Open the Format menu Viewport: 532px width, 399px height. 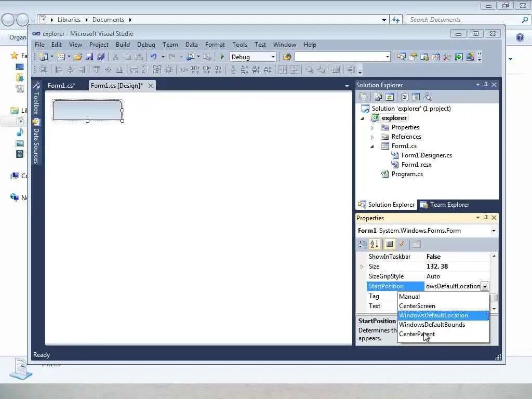pos(215,45)
